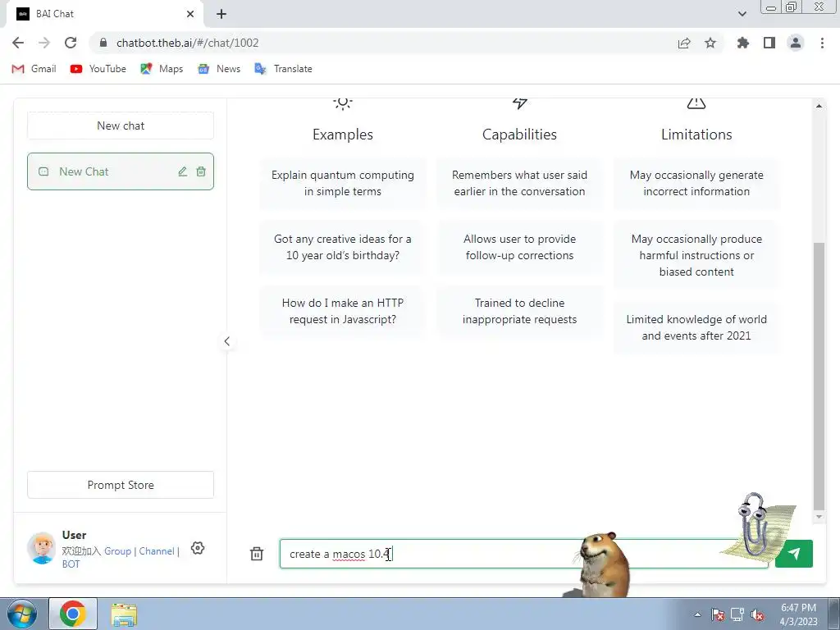Choose '10 year old's birthday' example

click(x=343, y=247)
